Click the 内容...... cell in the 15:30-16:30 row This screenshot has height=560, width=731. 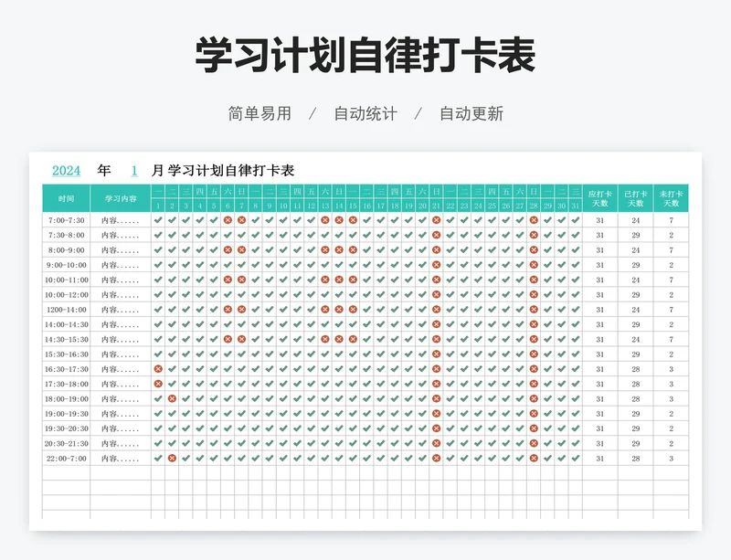121,354
